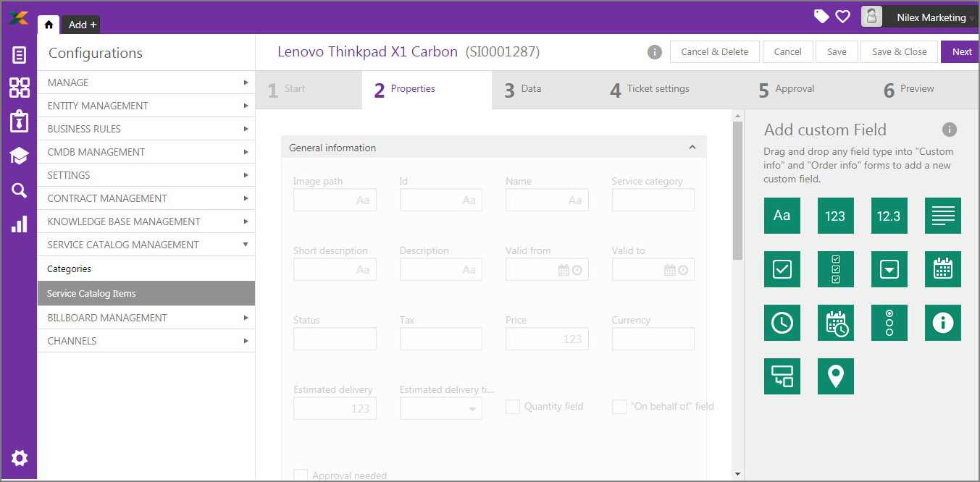Tick the Approval needed checkbox

tap(301, 475)
